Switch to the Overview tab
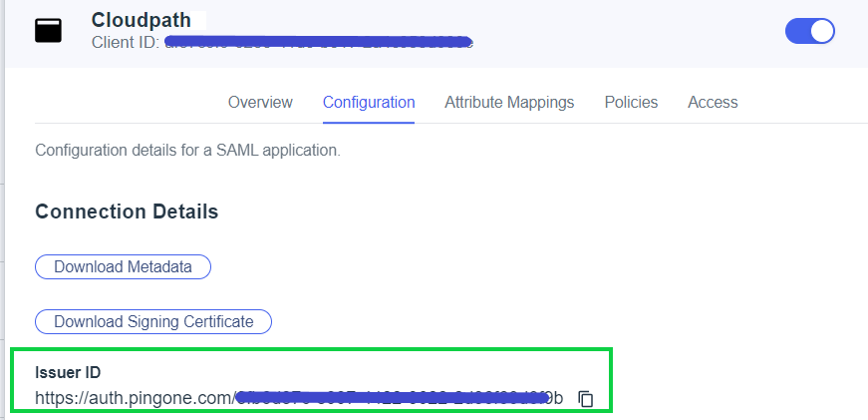The height and width of the screenshot is (420, 868). [x=260, y=102]
